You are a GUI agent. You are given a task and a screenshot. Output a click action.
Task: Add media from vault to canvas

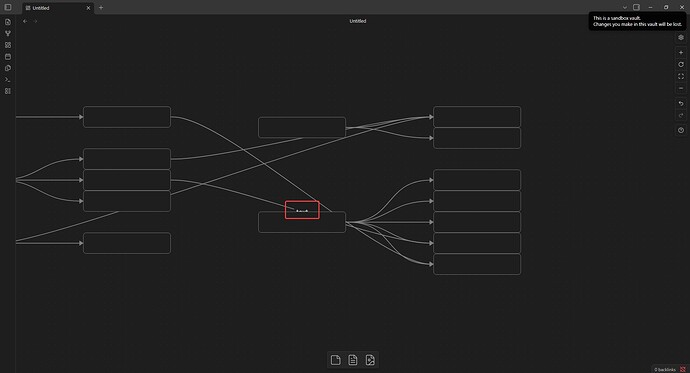[370, 360]
